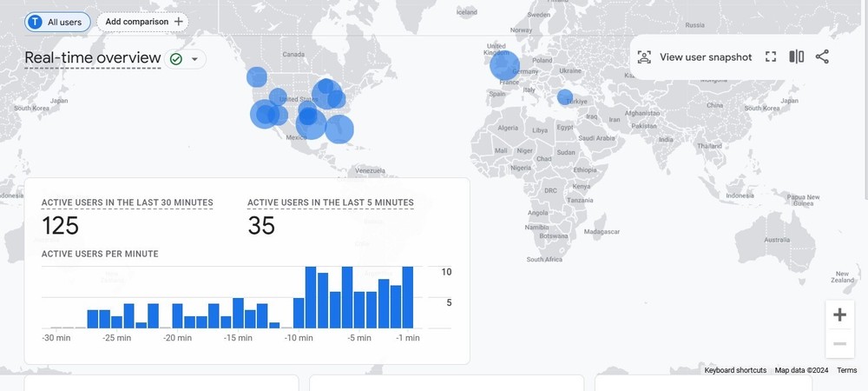Click Map data ©2024 label
Viewport: 868px width, 391px height.
click(801, 370)
